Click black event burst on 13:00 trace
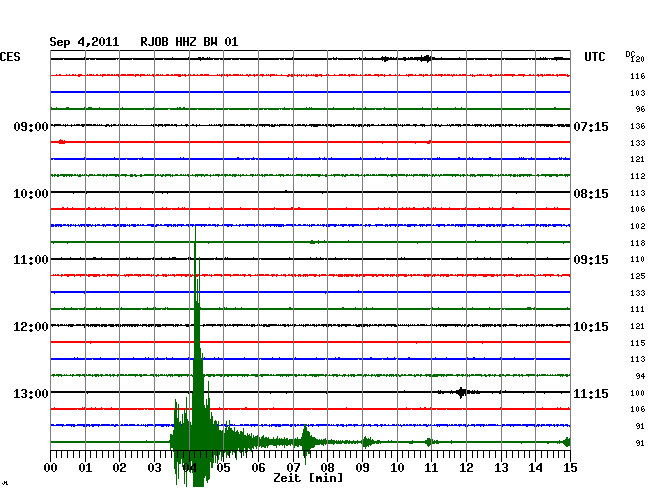 coord(461,392)
